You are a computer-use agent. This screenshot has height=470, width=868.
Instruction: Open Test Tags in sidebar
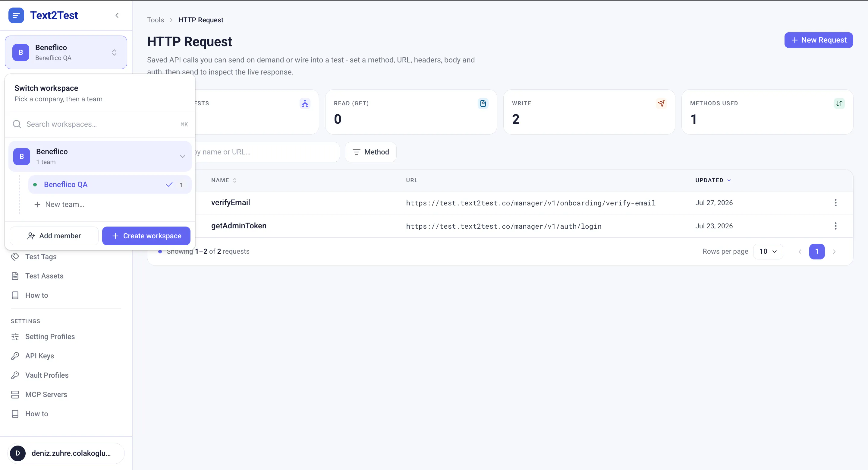point(41,257)
